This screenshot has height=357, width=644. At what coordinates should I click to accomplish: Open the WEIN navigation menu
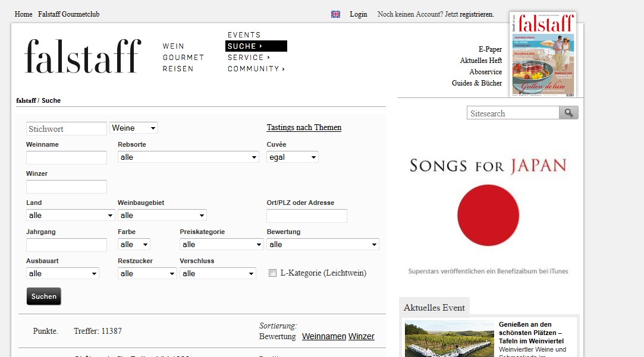coord(174,46)
